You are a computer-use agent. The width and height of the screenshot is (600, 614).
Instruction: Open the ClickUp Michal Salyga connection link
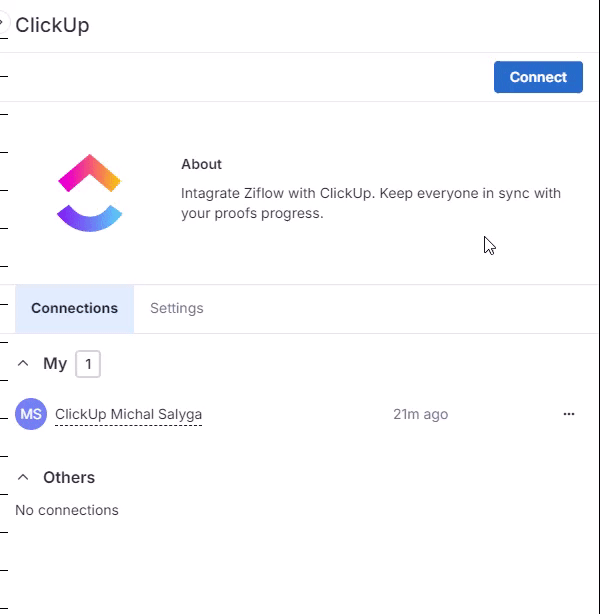[128, 414]
